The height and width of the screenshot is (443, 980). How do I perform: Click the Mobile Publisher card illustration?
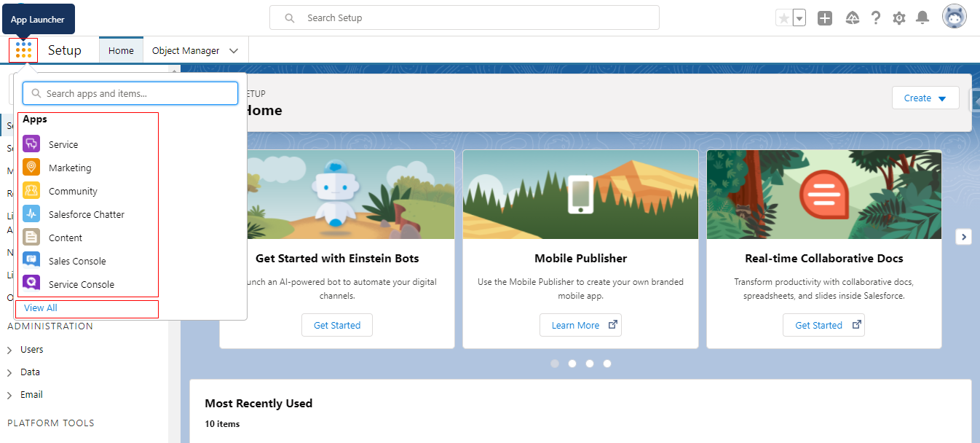580,195
